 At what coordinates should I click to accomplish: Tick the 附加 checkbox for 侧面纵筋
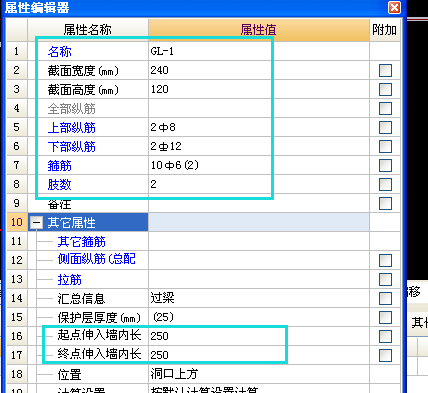point(385,260)
